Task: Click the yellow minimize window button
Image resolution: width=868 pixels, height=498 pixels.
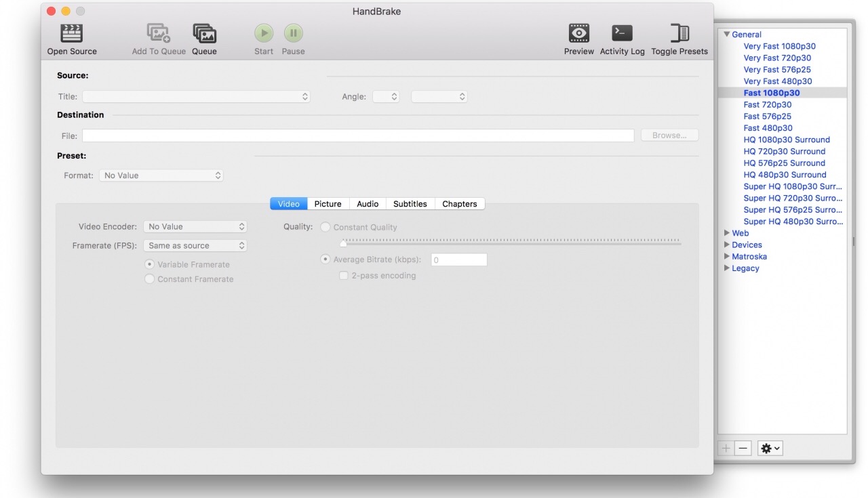Action: click(66, 11)
